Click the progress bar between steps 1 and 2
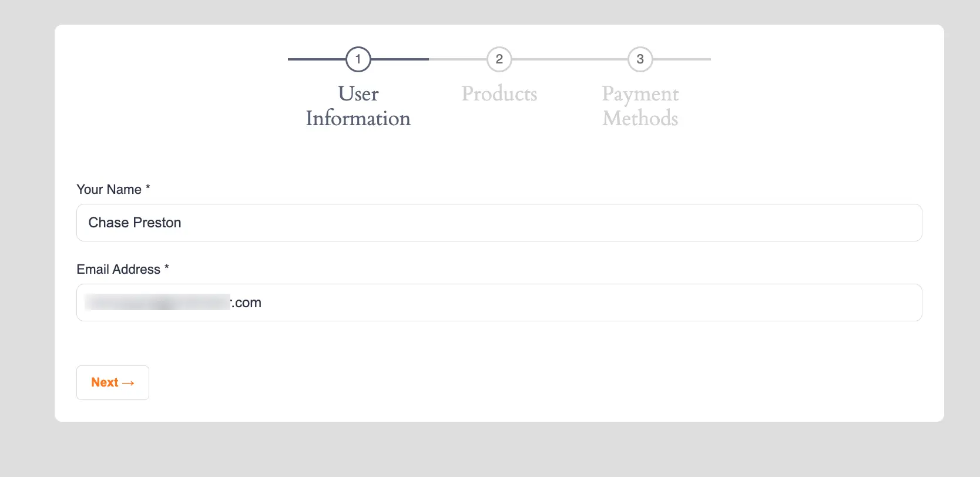This screenshot has width=980, height=477. coord(428,59)
